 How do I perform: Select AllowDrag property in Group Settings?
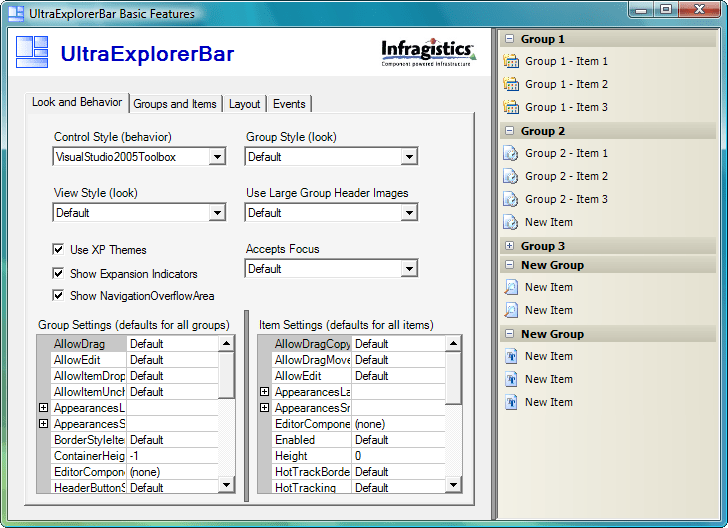click(x=88, y=344)
